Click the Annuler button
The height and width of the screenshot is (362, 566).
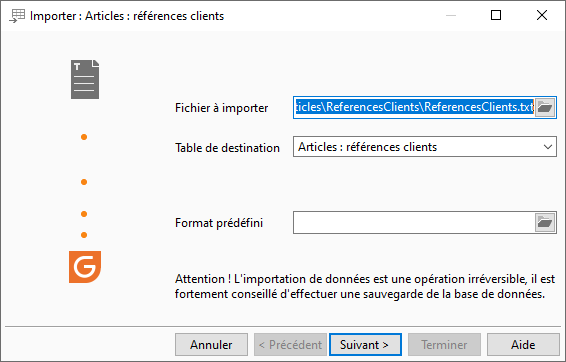[x=212, y=345]
